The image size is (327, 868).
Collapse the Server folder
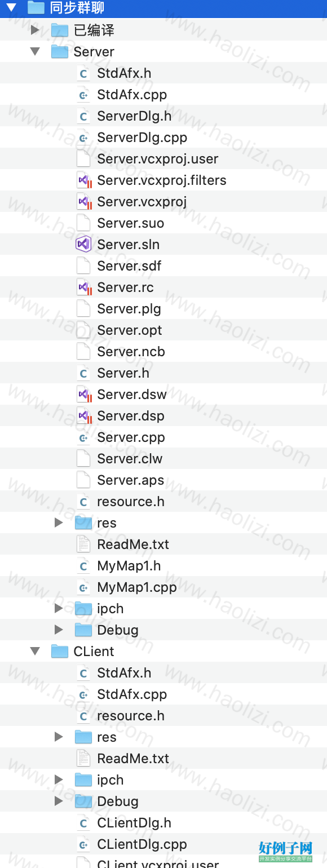[x=35, y=51]
